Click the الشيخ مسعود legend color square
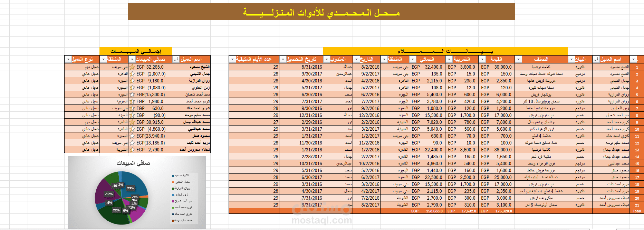This screenshot has height=230, width=644. coord(173,176)
